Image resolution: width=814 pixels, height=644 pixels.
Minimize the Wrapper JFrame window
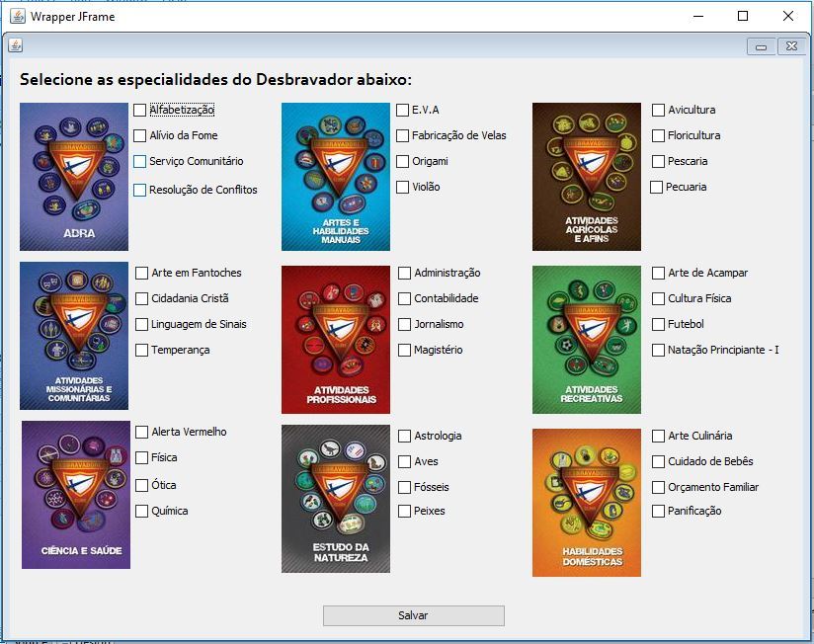click(698, 16)
